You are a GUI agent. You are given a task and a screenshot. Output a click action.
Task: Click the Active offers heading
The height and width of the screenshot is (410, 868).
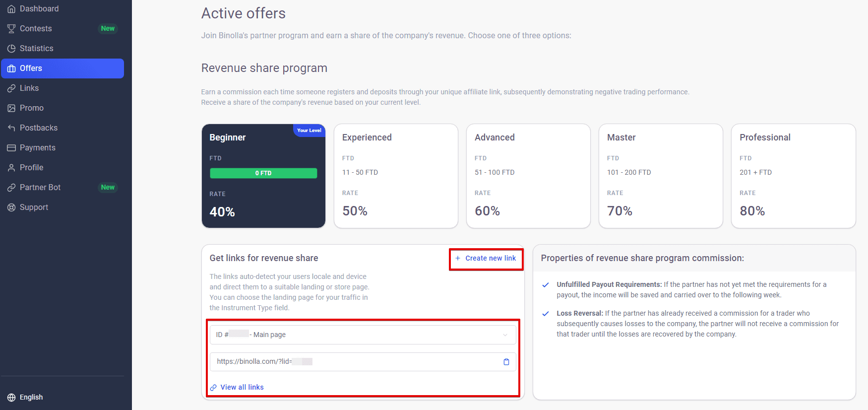pos(244,13)
